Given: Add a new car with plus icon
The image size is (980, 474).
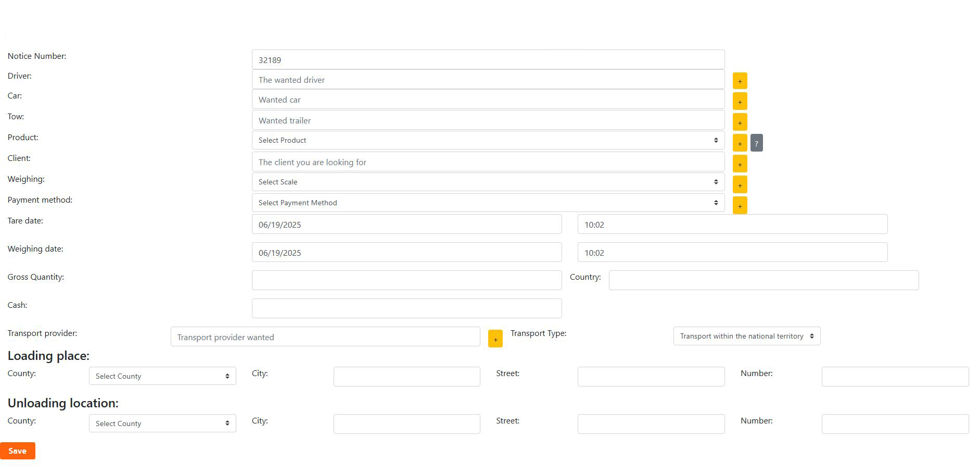Looking at the screenshot, I should [740, 101].
